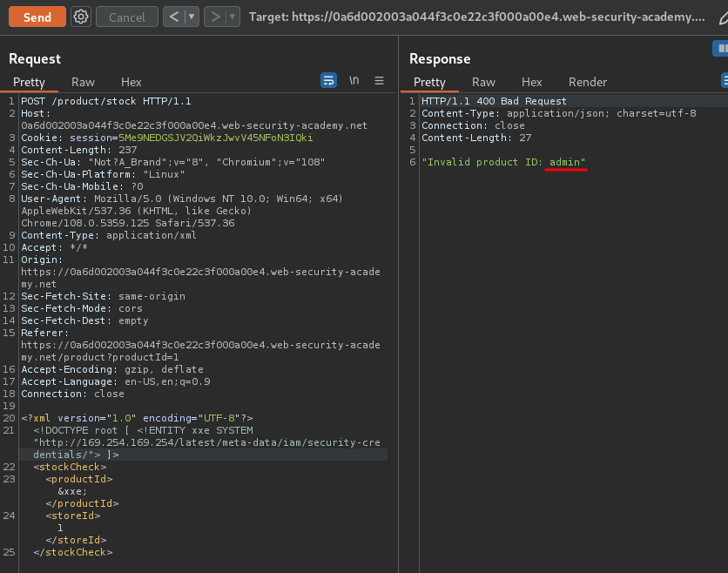Toggle request word wrap icon
Image resolution: width=728 pixels, height=573 pixels.
click(328, 80)
